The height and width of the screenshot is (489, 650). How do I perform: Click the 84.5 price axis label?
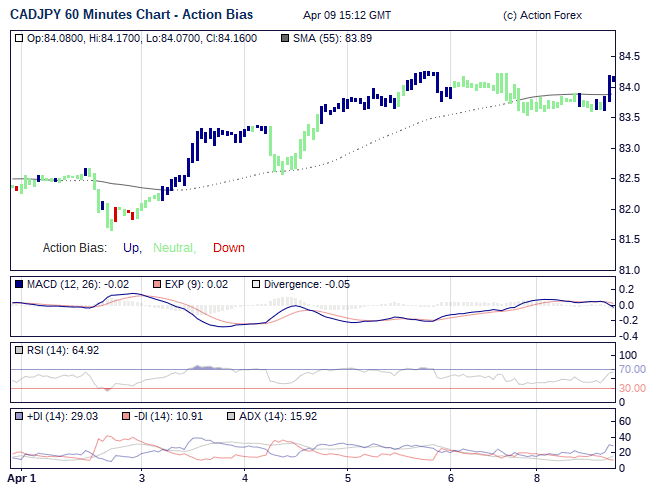point(629,56)
